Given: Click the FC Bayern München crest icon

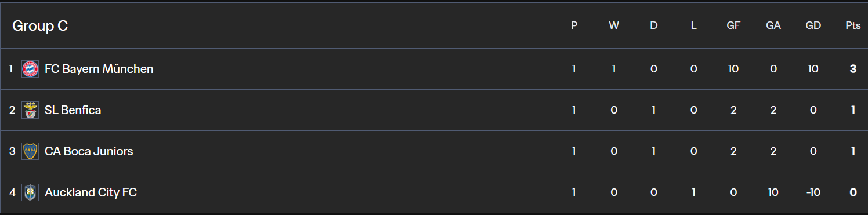Looking at the screenshot, I should [30, 69].
